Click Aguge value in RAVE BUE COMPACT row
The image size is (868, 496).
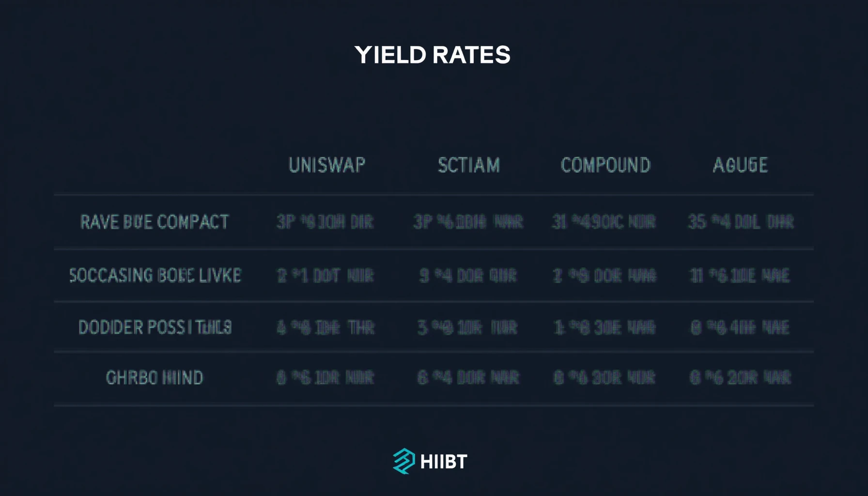pyautogui.click(x=741, y=222)
